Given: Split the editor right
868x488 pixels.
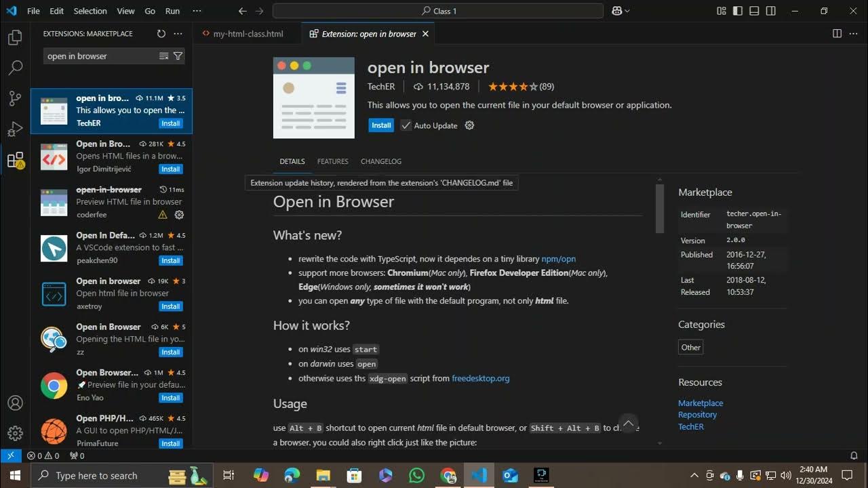Looking at the screenshot, I should [x=837, y=33].
